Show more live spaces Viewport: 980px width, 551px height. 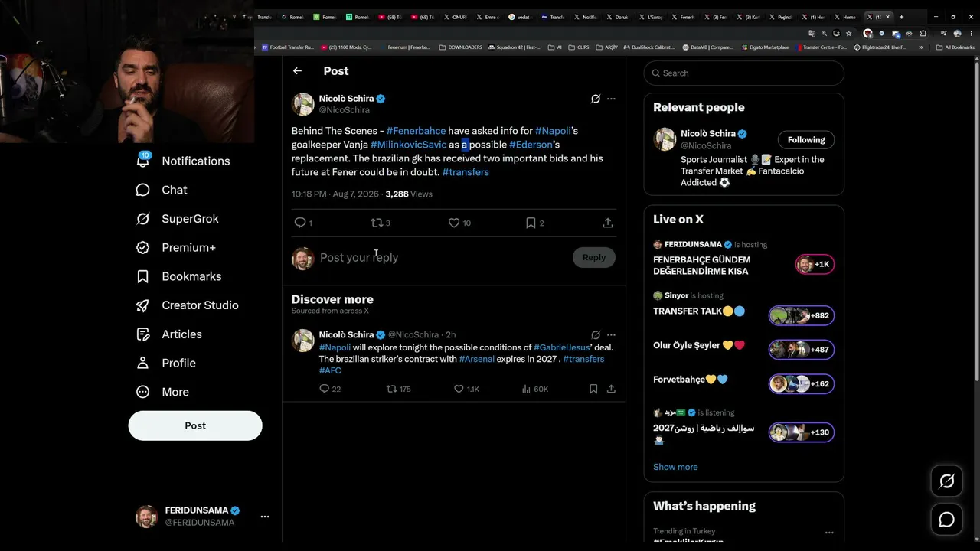click(675, 467)
